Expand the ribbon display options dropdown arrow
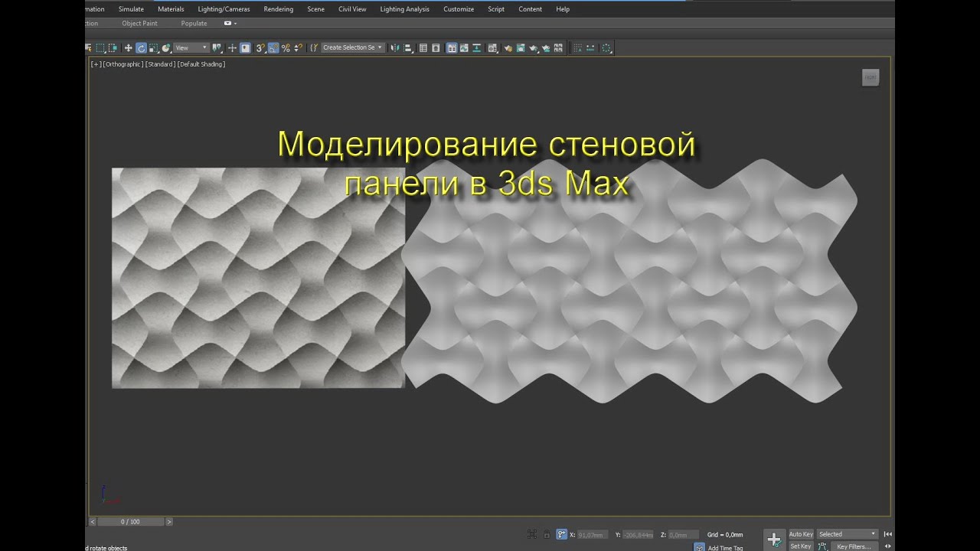This screenshot has height=551, width=980. click(235, 24)
